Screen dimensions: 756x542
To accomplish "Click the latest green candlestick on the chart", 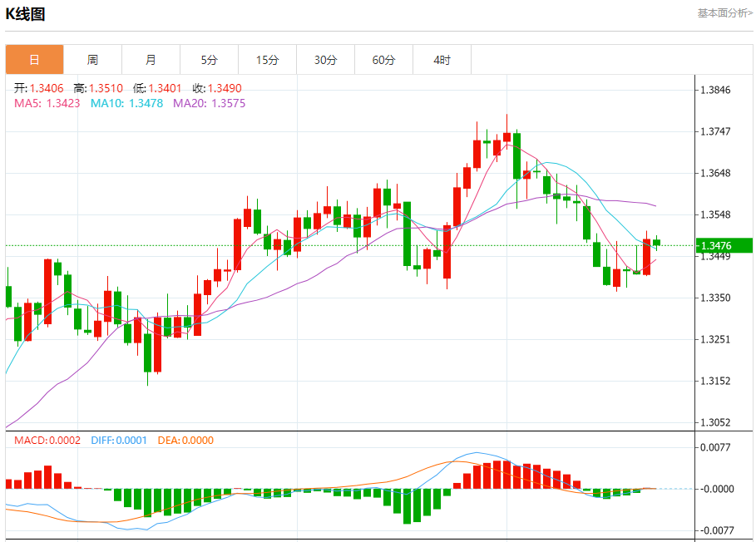I will point(656,243).
